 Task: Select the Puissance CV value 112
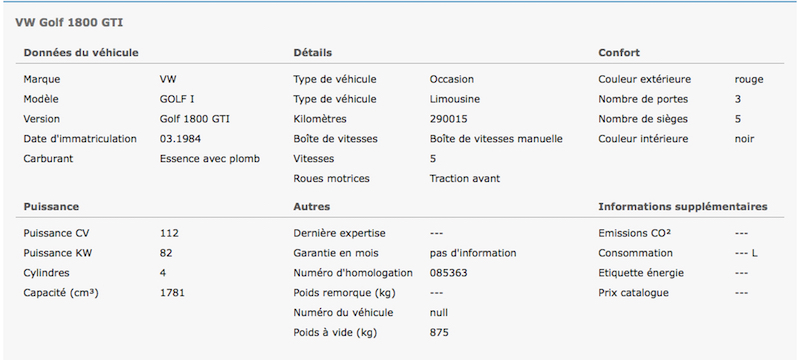point(169,233)
